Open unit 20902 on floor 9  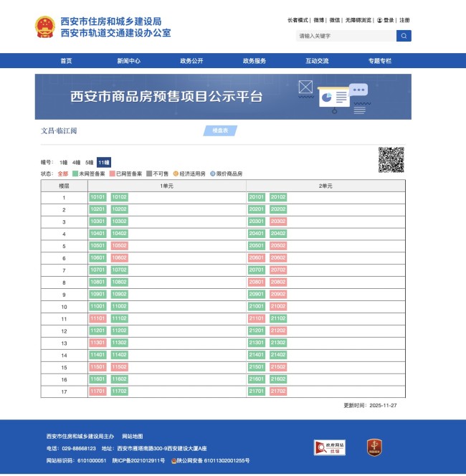(x=278, y=294)
